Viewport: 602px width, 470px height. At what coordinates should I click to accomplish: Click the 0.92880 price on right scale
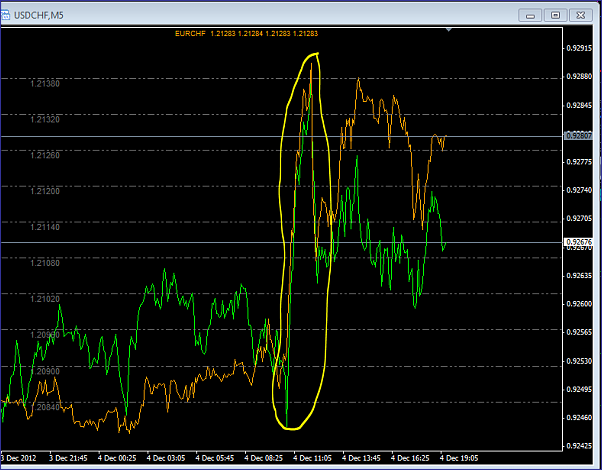pyautogui.click(x=579, y=77)
